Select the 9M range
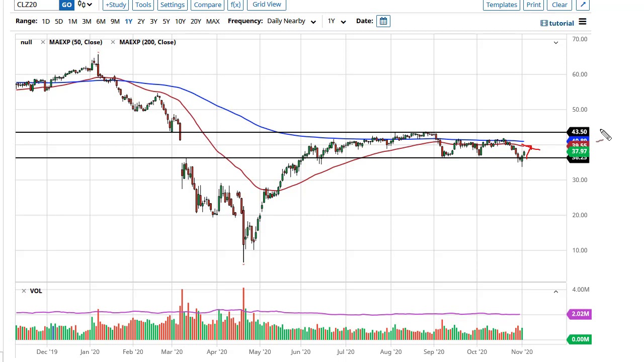This screenshot has height=362, width=644. [x=115, y=21]
